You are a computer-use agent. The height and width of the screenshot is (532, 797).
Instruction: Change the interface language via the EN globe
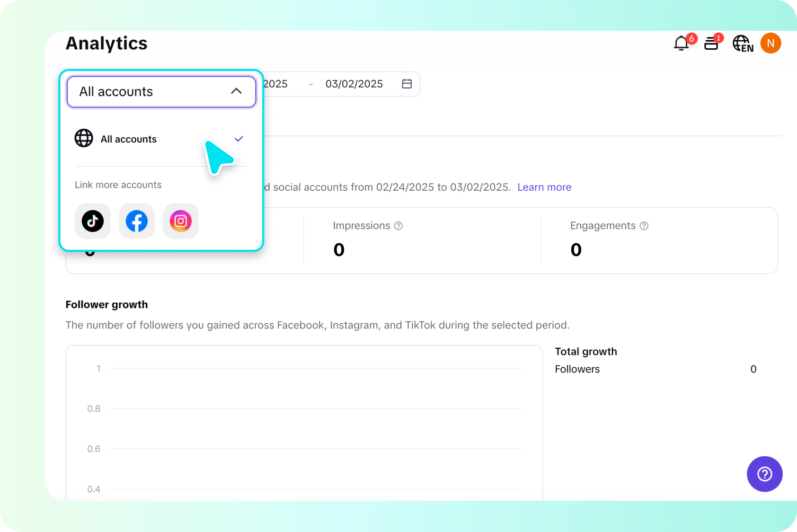tap(742, 43)
